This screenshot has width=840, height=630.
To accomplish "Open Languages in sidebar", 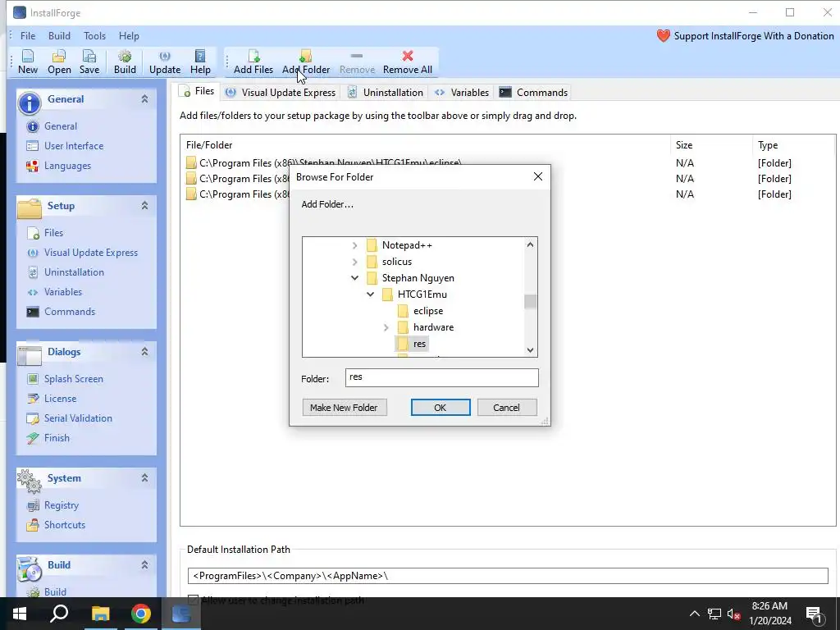I will (x=67, y=166).
